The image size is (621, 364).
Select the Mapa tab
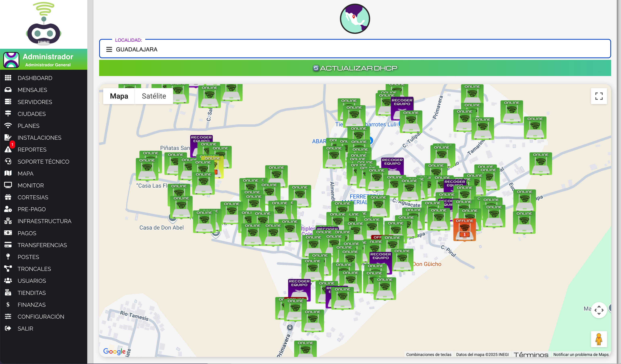[x=119, y=96]
